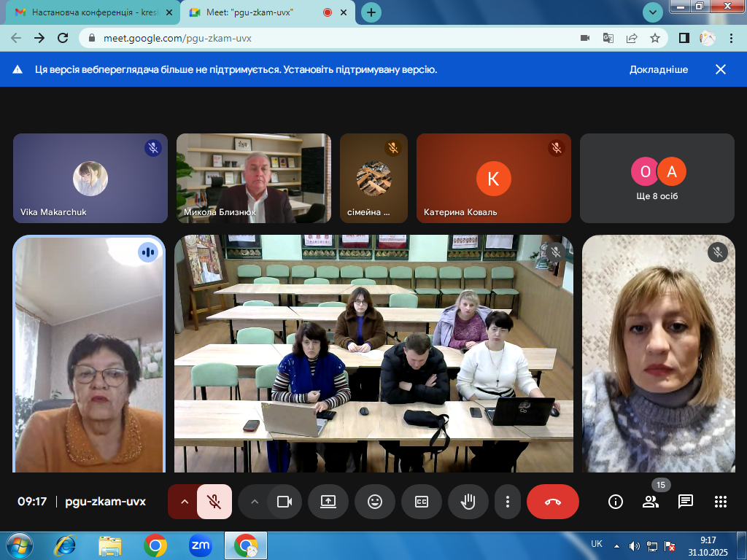
Task: Click the raise hand icon
Action: pos(468,502)
